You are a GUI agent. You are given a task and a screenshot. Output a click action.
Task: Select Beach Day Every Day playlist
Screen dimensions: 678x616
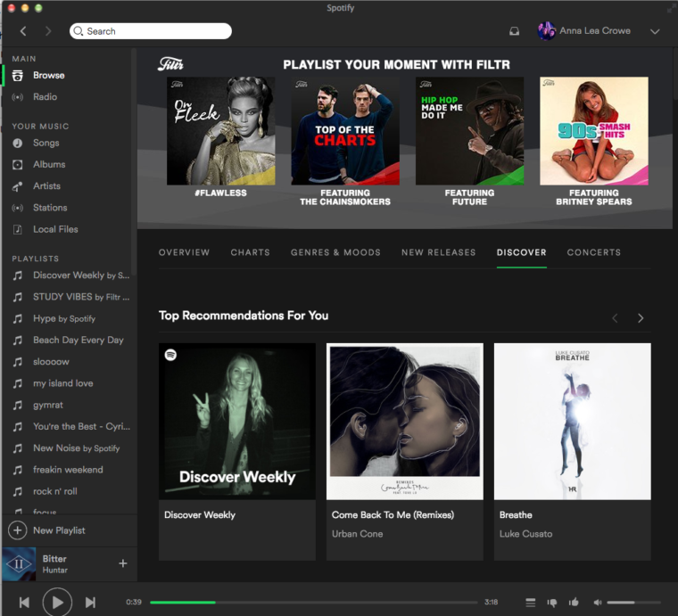[x=79, y=340]
